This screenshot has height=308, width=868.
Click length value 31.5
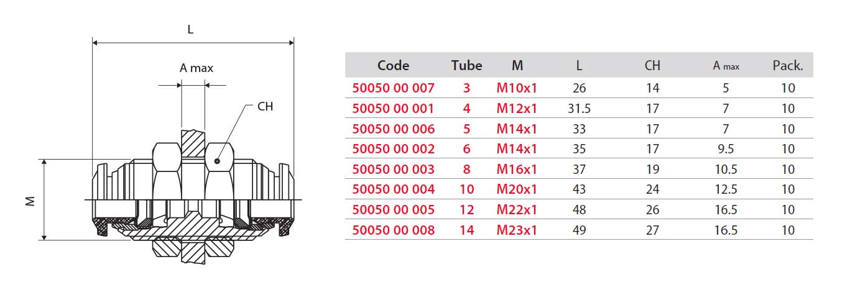[x=579, y=109]
